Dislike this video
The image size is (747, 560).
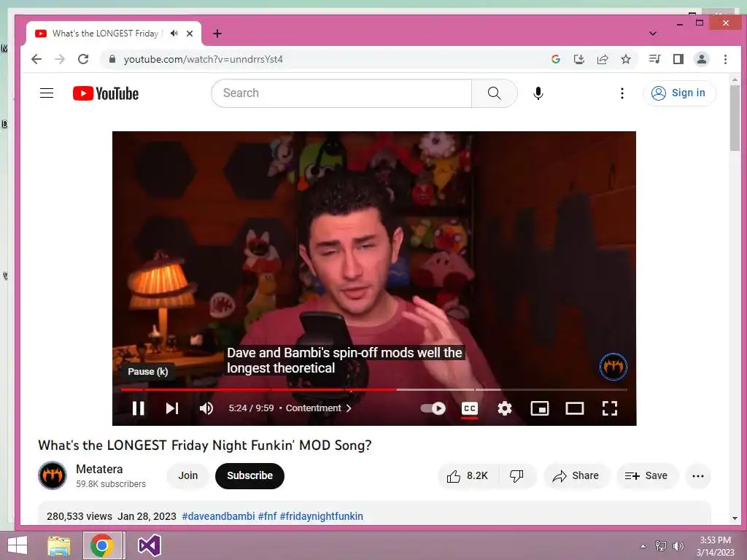(x=517, y=475)
